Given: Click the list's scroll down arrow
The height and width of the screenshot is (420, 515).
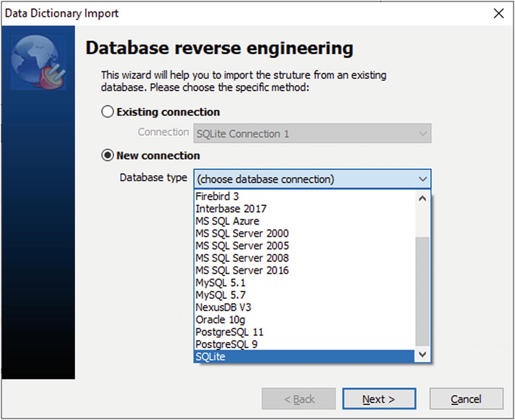Looking at the screenshot, I should (x=422, y=354).
